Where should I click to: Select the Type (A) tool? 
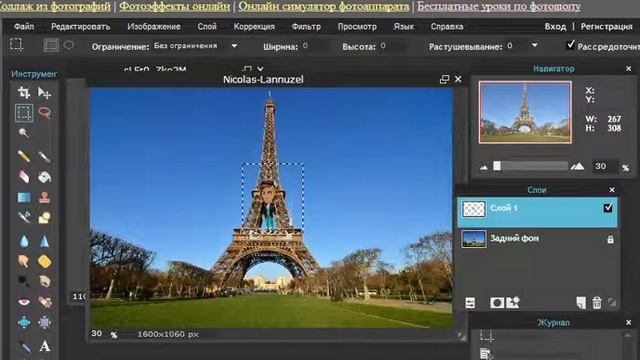click(44, 346)
